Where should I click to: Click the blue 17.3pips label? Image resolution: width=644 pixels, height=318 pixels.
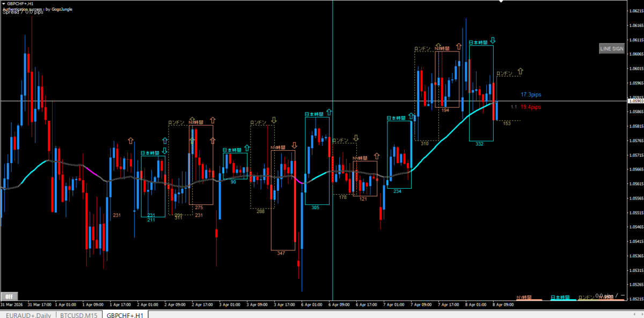coord(531,94)
